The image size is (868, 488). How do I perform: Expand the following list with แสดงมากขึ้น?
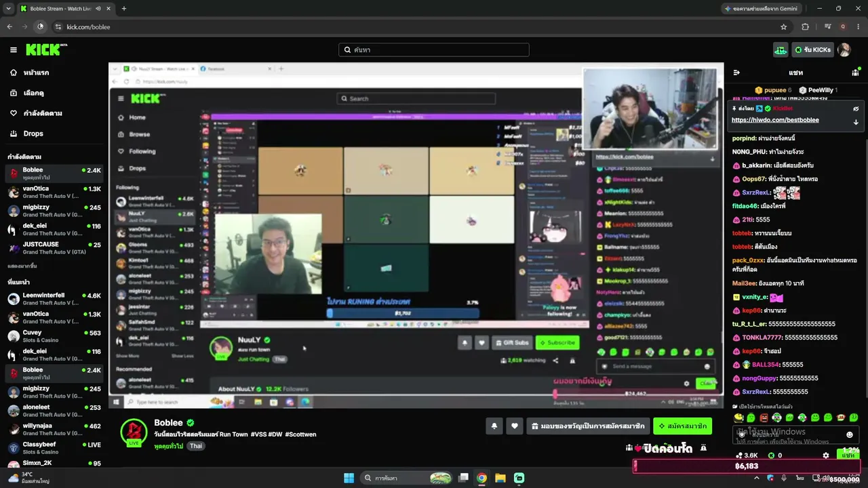point(22,266)
